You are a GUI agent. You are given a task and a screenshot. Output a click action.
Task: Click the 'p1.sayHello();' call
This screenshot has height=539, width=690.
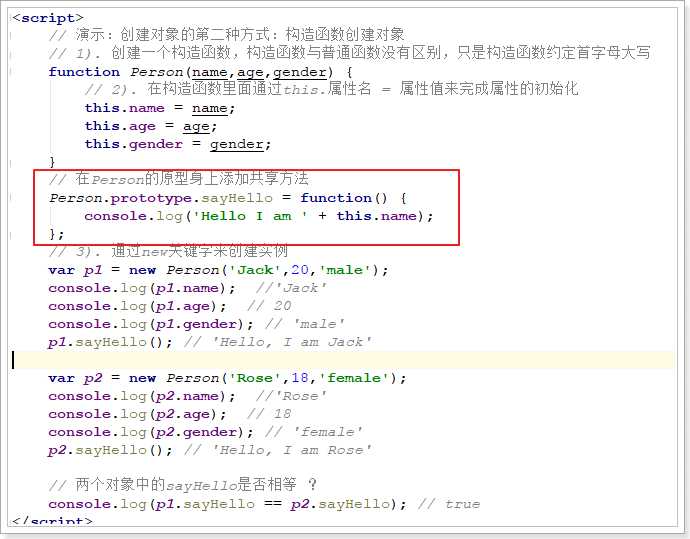point(110,342)
